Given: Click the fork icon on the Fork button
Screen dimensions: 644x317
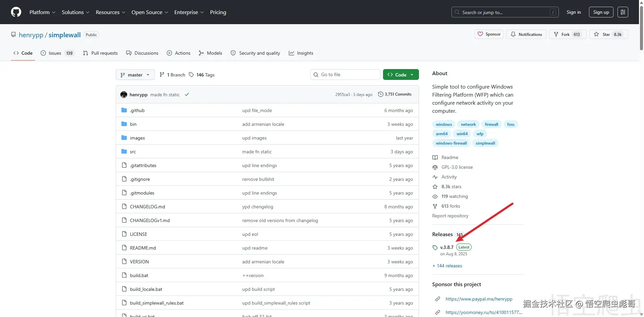Looking at the screenshot, I should [556, 34].
